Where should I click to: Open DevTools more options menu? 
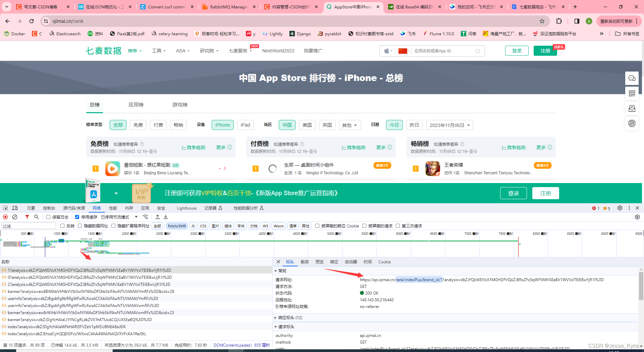[629, 208]
